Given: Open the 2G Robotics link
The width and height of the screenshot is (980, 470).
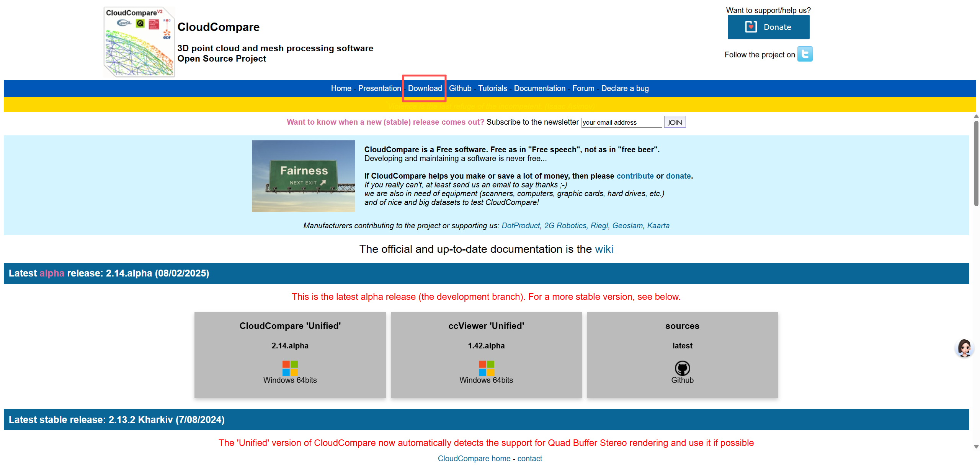Looking at the screenshot, I should click(x=565, y=226).
